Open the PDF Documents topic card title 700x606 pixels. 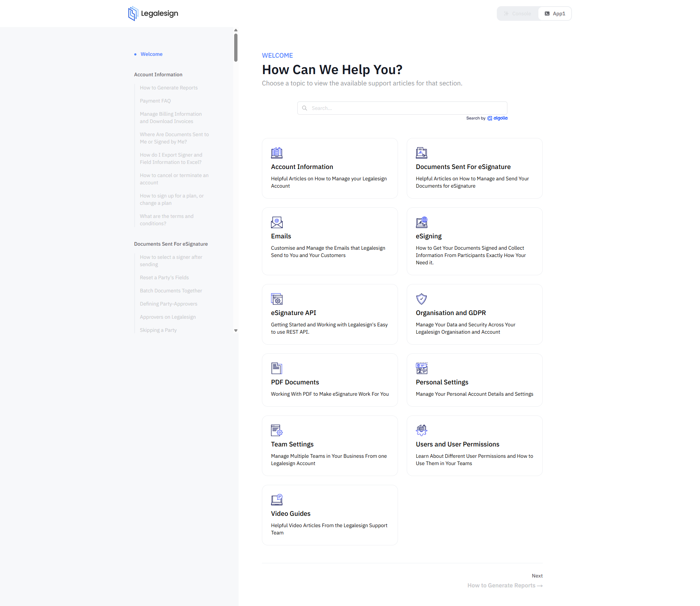point(295,382)
